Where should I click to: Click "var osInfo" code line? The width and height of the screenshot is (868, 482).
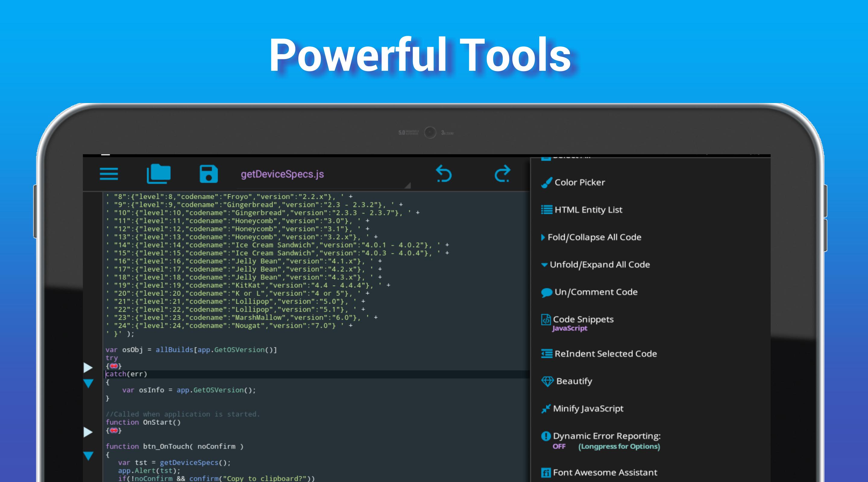[x=189, y=390]
